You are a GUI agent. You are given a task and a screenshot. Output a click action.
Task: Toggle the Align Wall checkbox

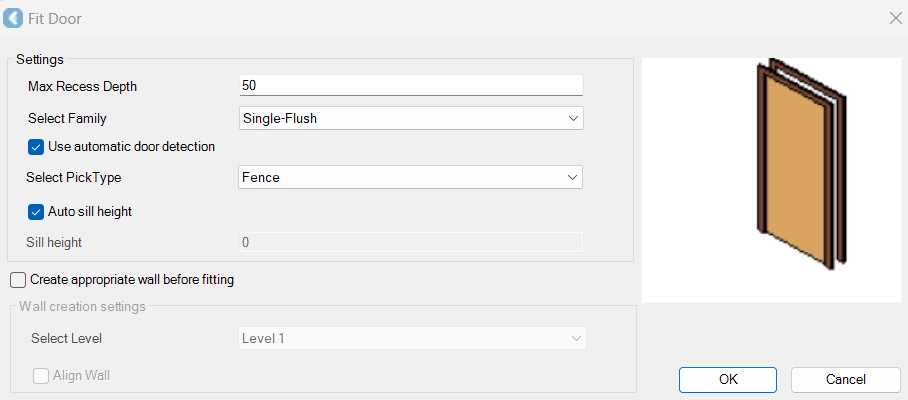[41, 376]
